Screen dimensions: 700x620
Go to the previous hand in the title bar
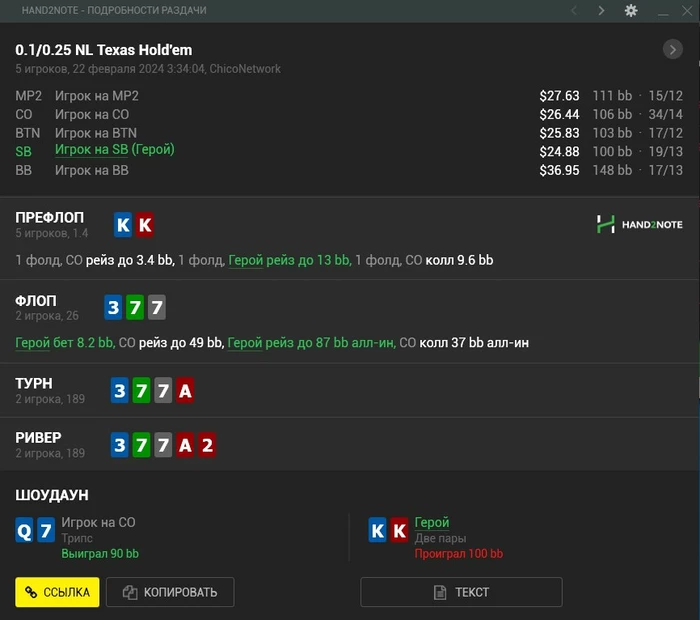tap(574, 10)
